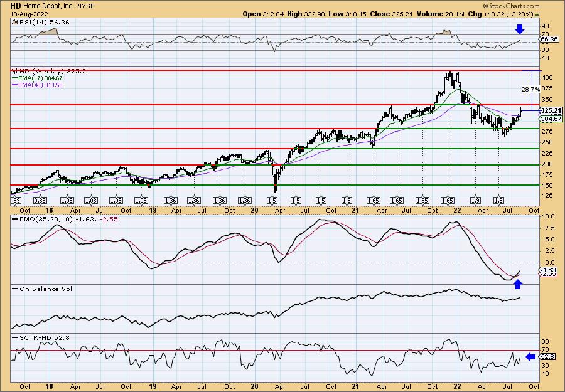The width and height of the screenshot is (565, 392).
Task: Select the 52.8 SCTR value tag
Action: pos(547,357)
